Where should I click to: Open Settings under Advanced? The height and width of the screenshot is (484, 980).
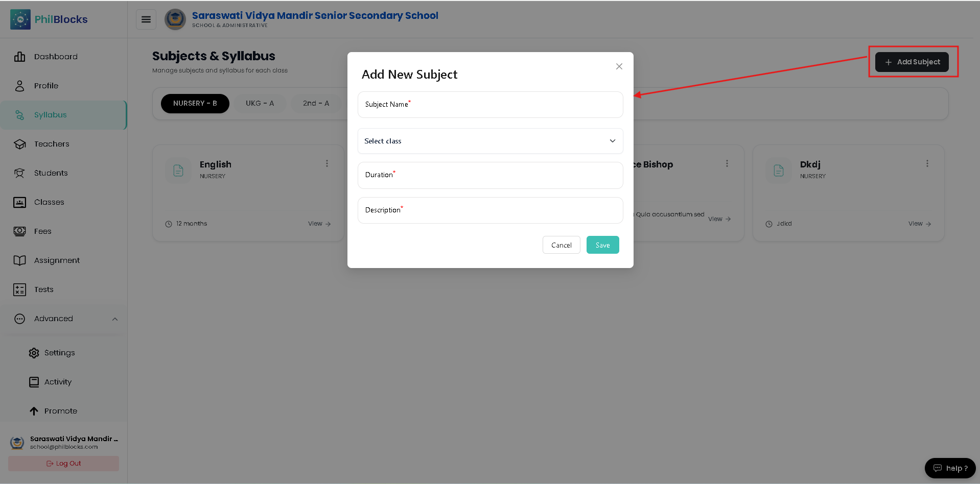coord(64,353)
